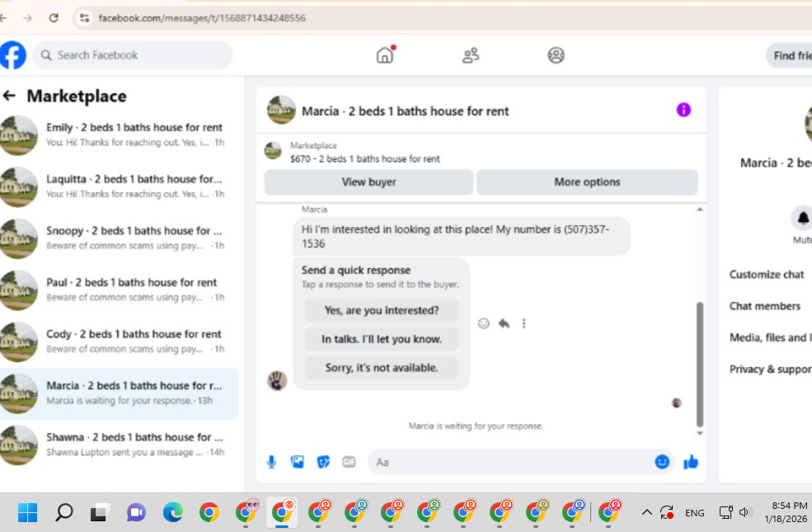Viewport: 812px width, 532px height.
Task: Click Find friends button
Action: coord(789,55)
